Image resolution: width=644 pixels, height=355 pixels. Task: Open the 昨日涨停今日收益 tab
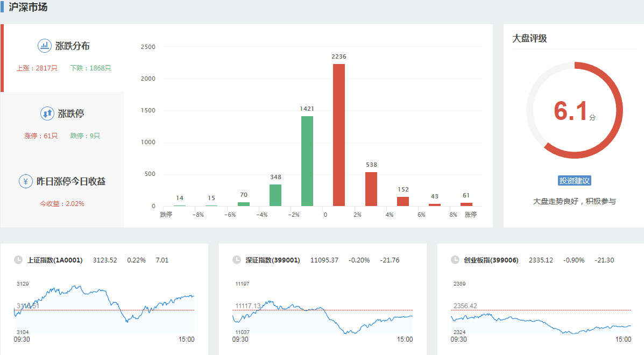tap(70, 181)
